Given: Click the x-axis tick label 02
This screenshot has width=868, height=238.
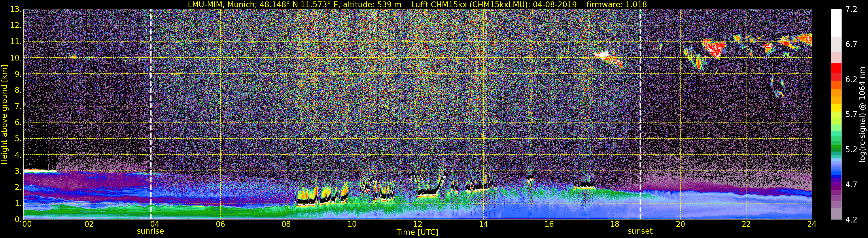Looking at the screenshot, I should (89, 224).
